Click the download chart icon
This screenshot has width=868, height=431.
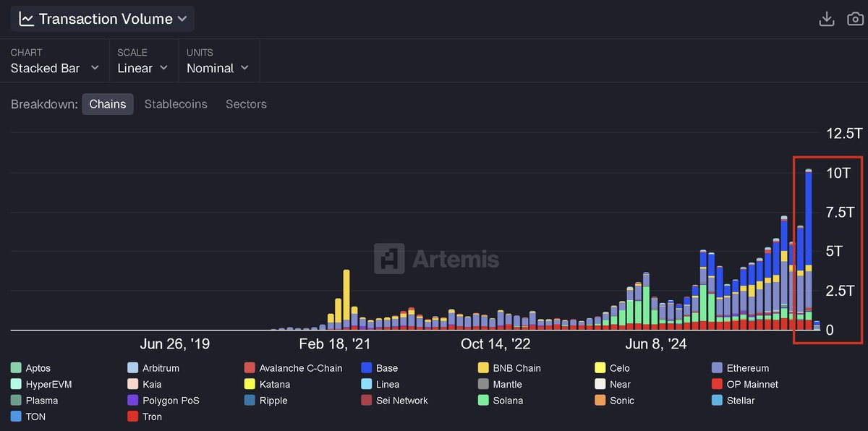(826, 19)
